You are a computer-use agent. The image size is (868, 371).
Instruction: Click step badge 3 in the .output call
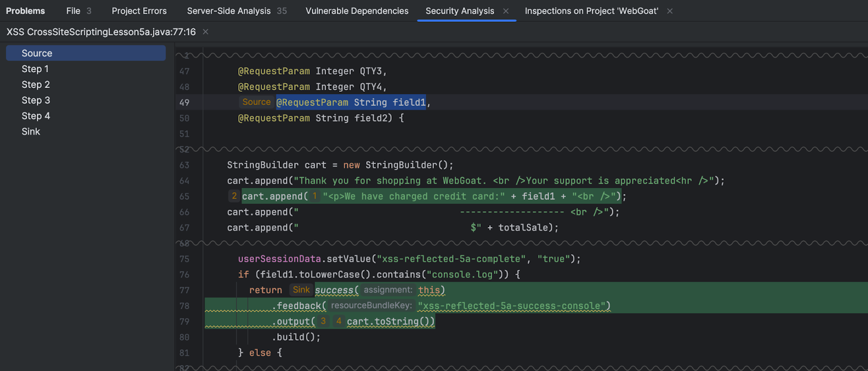tap(323, 322)
